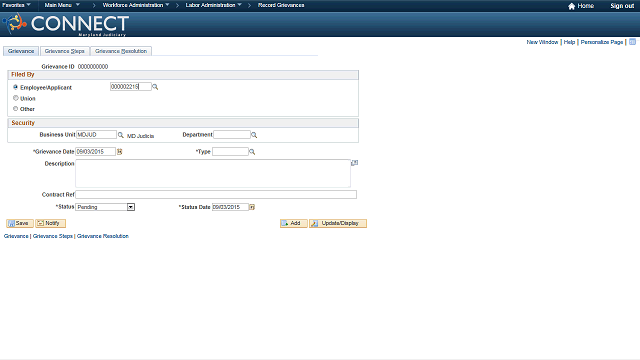The image size is (640, 360).
Task: Focus the Grievance Date input field
Action: tap(96, 152)
